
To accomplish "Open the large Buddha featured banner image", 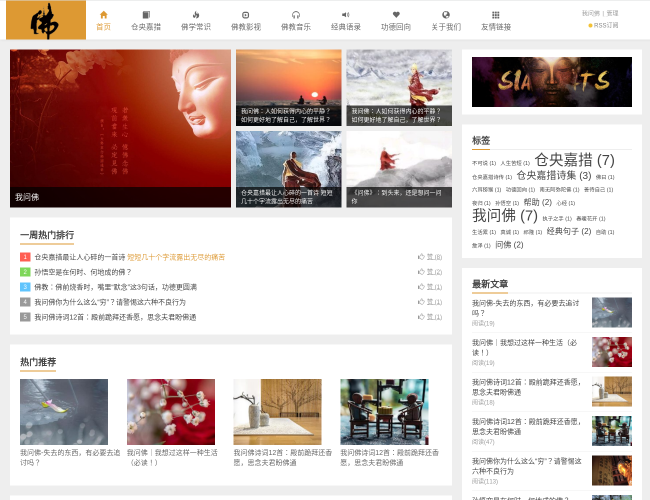I will click(x=120, y=128).
